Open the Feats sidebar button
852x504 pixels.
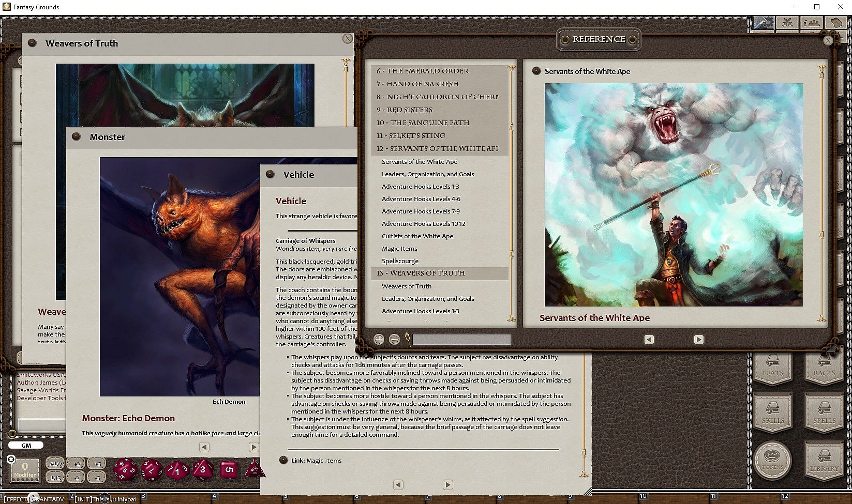(773, 369)
